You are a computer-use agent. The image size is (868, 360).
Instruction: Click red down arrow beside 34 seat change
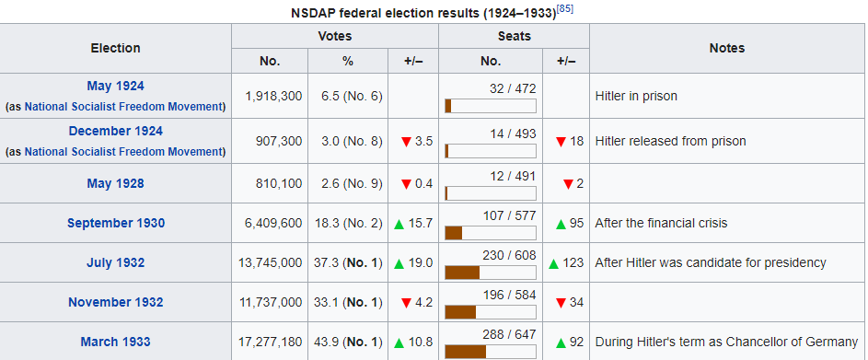(x=561, y=303)
